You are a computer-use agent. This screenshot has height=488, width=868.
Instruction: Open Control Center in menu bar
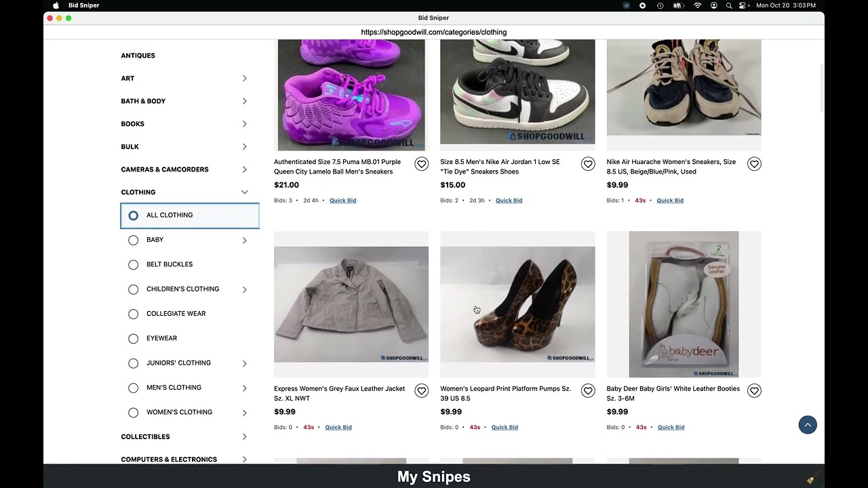click(743, 5)
